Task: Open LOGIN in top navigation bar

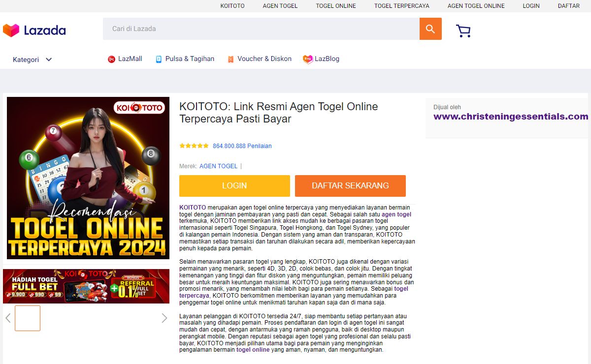Action: point(531,6)
